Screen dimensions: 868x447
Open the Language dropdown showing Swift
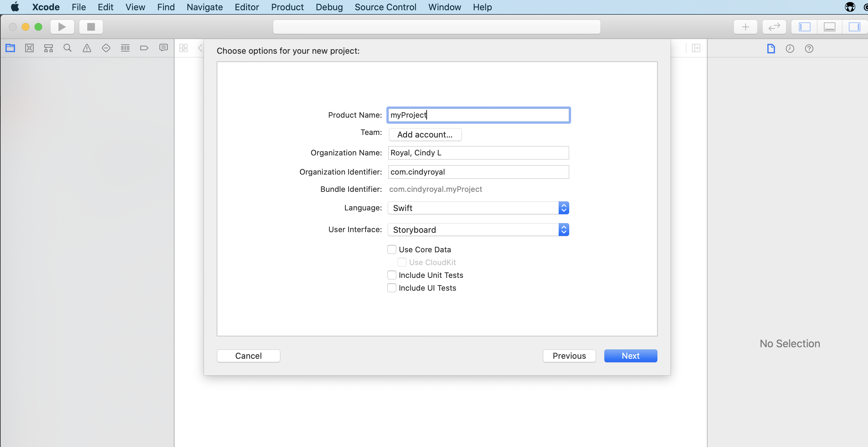tap(478, 208)
